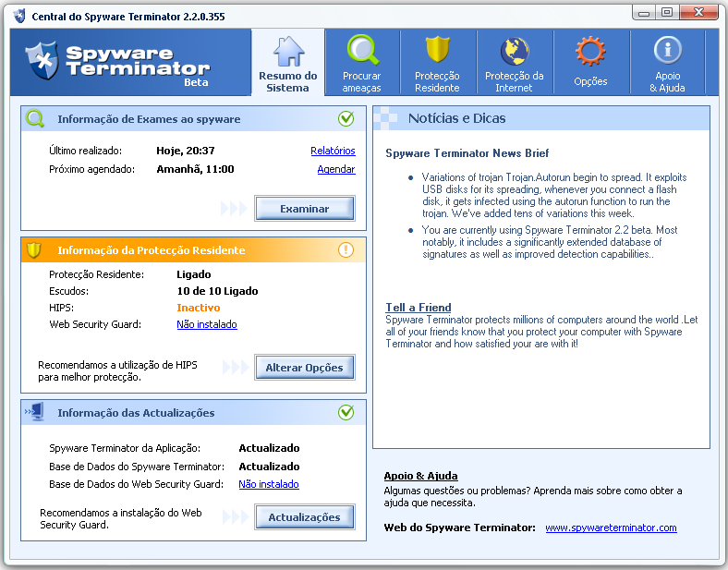Open the Relatórios link
Screen dimensions: 728x570
click(x=333, y=151)
